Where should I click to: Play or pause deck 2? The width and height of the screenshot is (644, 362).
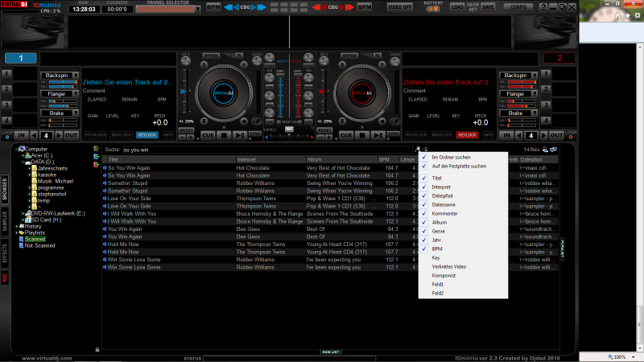point(378,135)
